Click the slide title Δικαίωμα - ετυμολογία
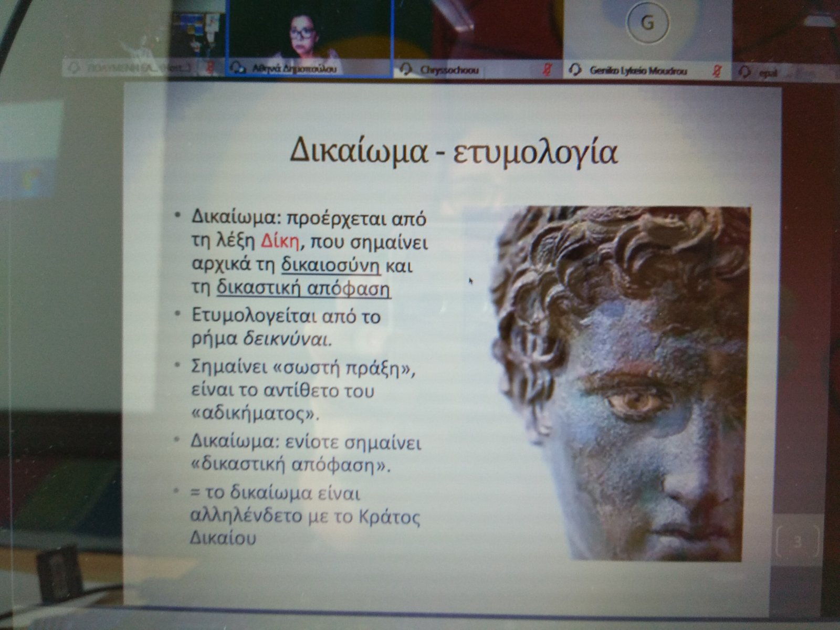The height and width of the screenshot is (630, 840). pyautogui.click(x=454, y=152)
